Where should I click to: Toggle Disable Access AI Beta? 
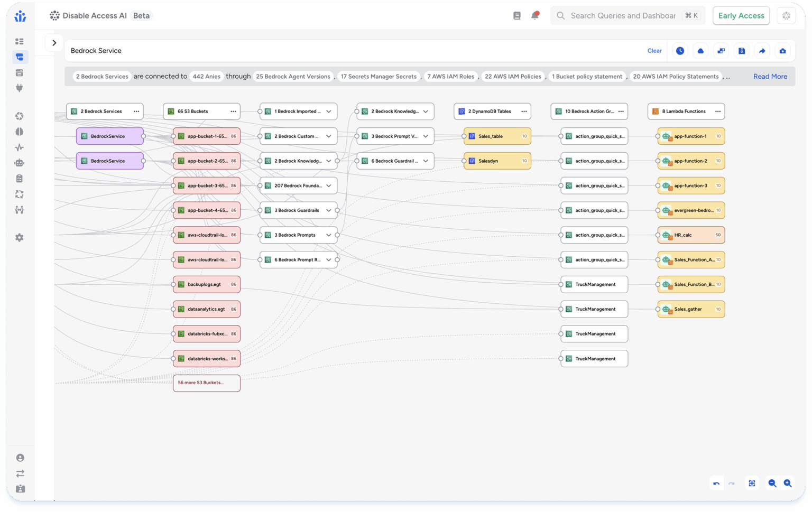[100, 16]
